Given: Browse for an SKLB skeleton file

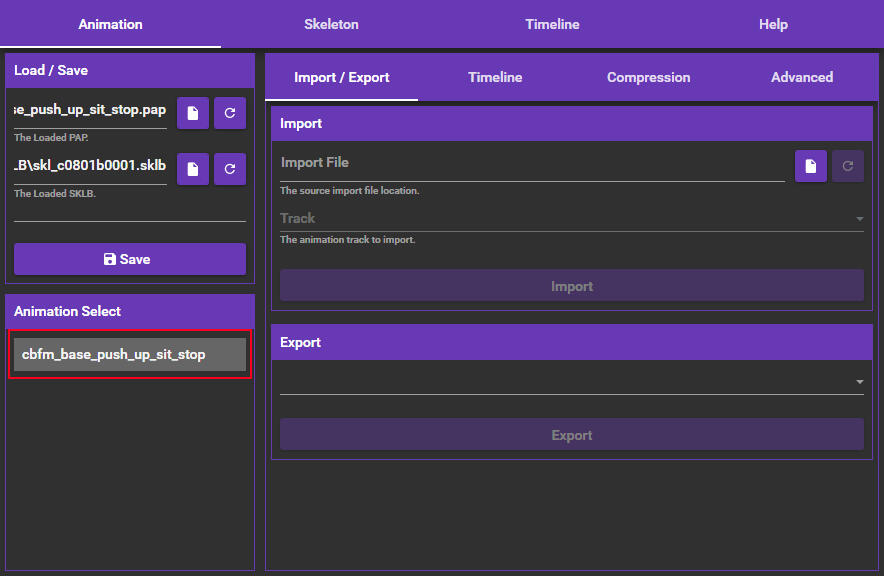Looking at the screenshot, I should pos(193,169).
